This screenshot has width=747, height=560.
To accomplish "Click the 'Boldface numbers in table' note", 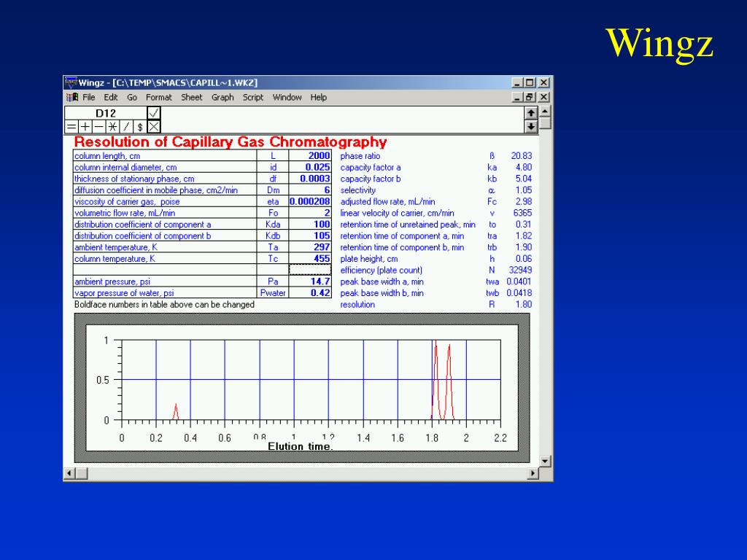I will pyautogui.click(x=164, y=304).
